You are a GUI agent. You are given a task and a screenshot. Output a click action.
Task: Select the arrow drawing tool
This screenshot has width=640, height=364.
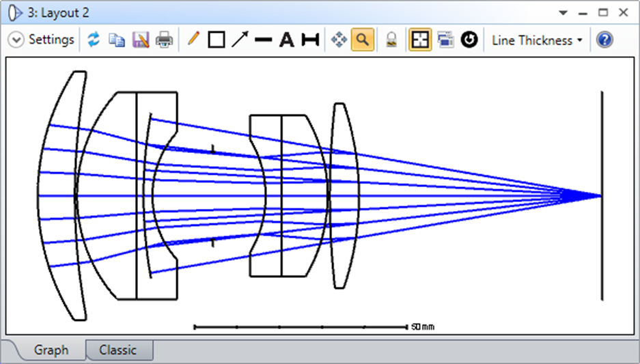tap(240, 40)
